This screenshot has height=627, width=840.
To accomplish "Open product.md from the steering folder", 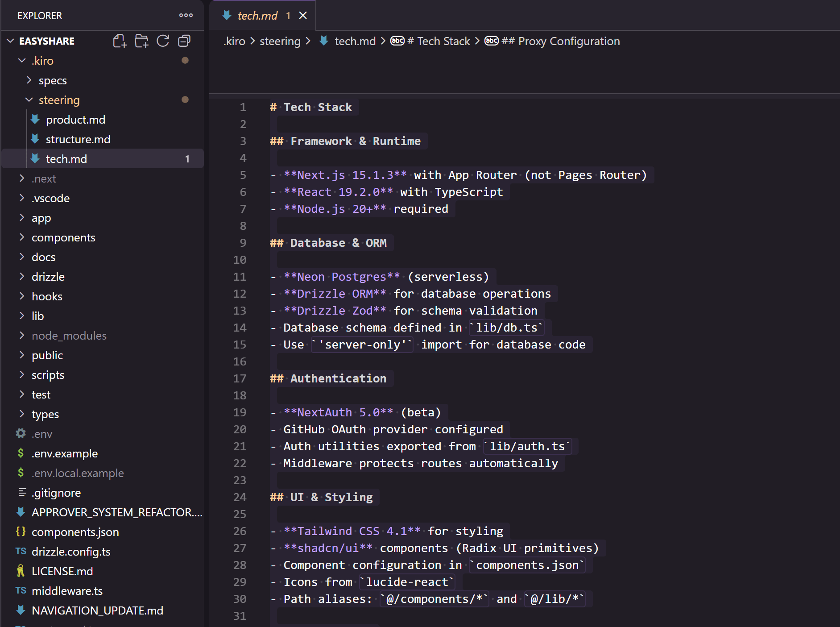I will tap(102, 120).
